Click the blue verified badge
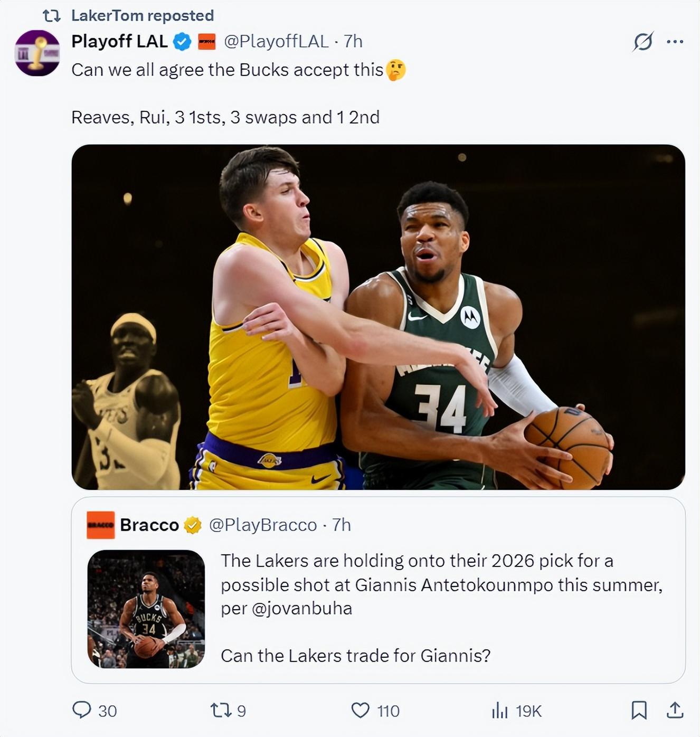 tap(183, 42)
